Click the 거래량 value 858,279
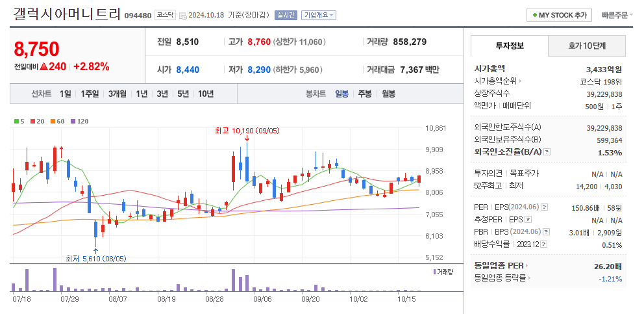This screenshot has width=644, height=314. pos(410,42)
